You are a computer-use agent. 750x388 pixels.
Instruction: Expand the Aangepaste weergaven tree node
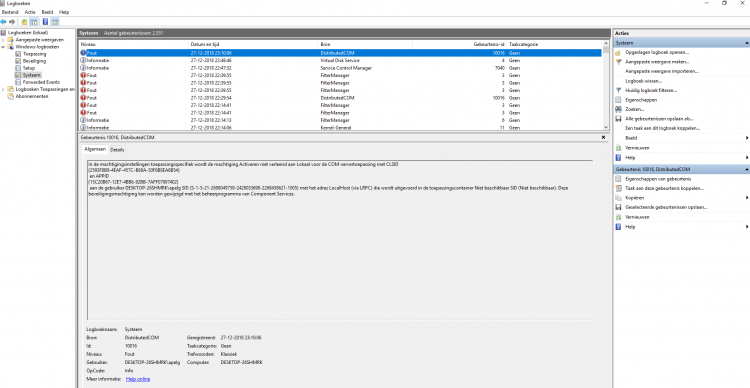tap(3, 40)
